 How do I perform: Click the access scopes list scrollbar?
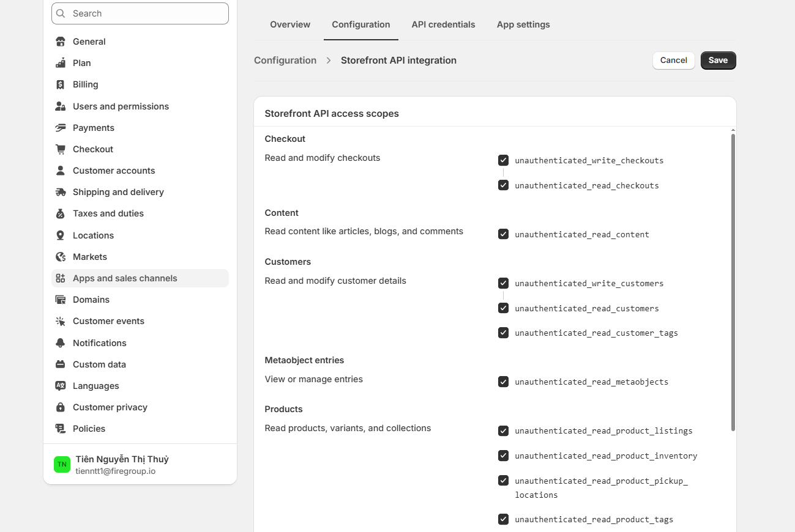coord(733,281)
